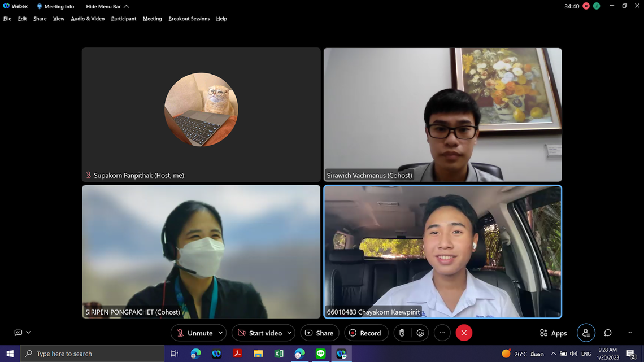The width and height of the screenshot is (644, 362).
Task: Open the More options ellipsis button
Action: point(442,333)
